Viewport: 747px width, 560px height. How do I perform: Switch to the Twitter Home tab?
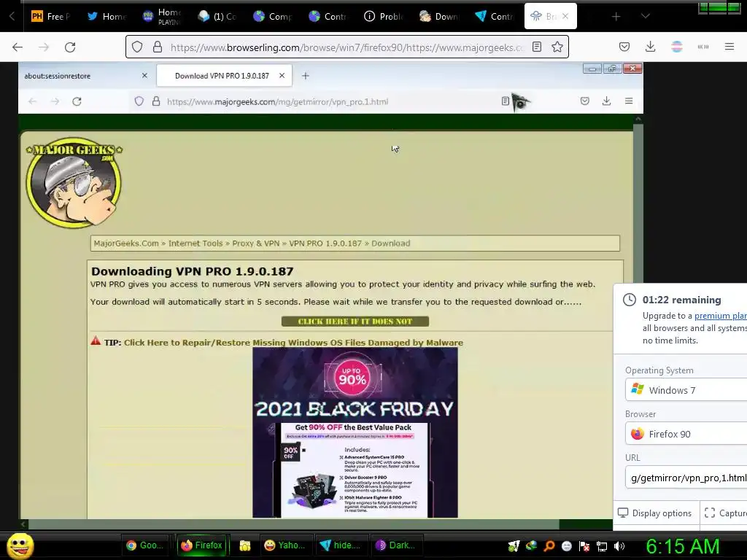coord(107,16)
